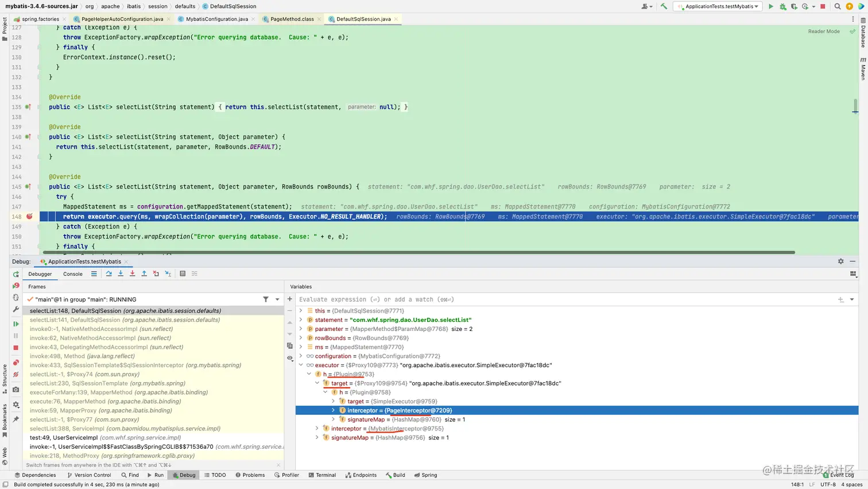The image size is (868, 489).
Task: Open the ApplicationTests.testMybatis run configuration dropdown
Action: (718, 6)
